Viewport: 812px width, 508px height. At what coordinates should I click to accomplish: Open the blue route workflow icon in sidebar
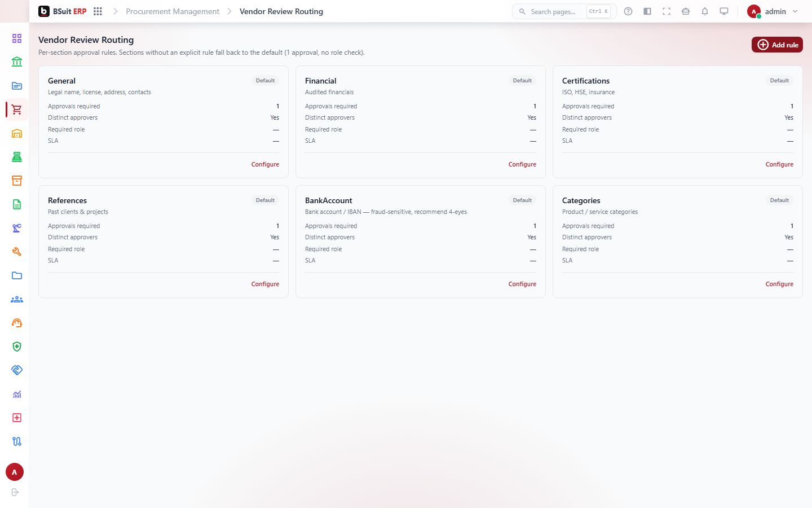click(17, 441)
